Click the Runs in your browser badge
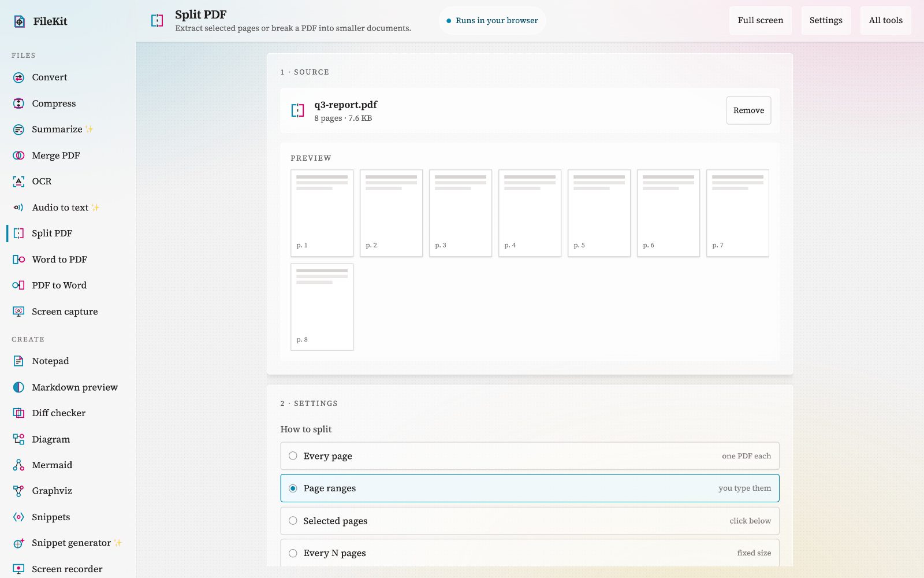Image resolution: width=924 pixels, height=578 pixels. point(492,21)
